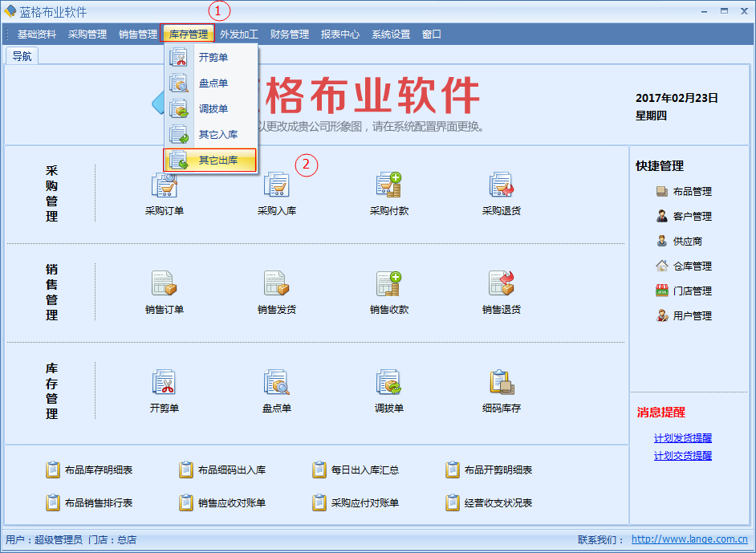Open the 采购付款 purchase payment icon
This screenshot has height=553, width=756.
388,185
